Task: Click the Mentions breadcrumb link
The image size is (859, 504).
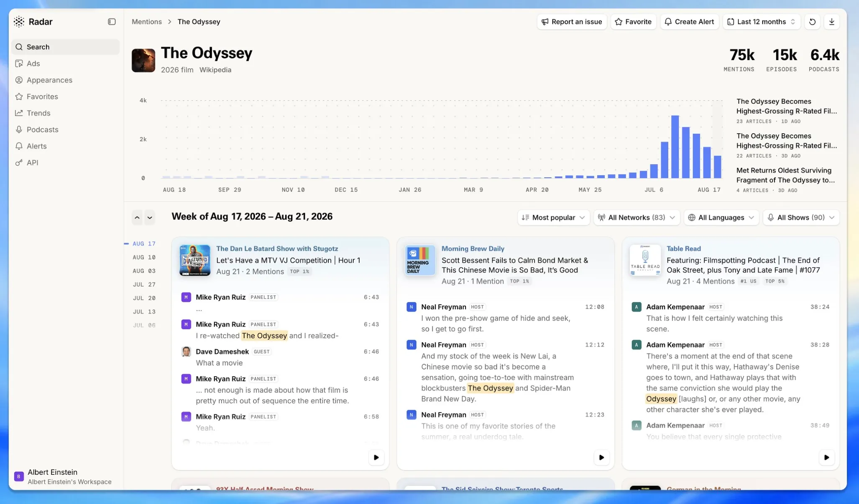Action: click(x=147, y=22)
